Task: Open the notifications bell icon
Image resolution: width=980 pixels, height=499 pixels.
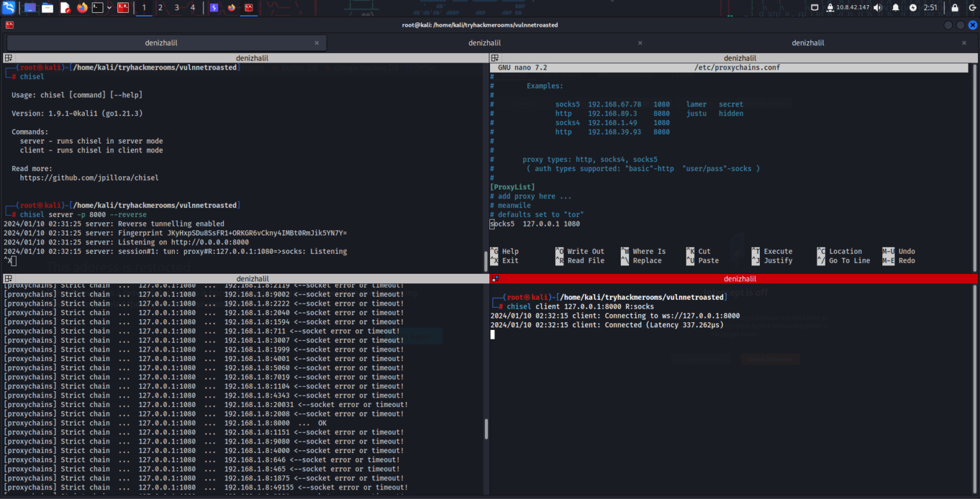Action: pos(896,7)
